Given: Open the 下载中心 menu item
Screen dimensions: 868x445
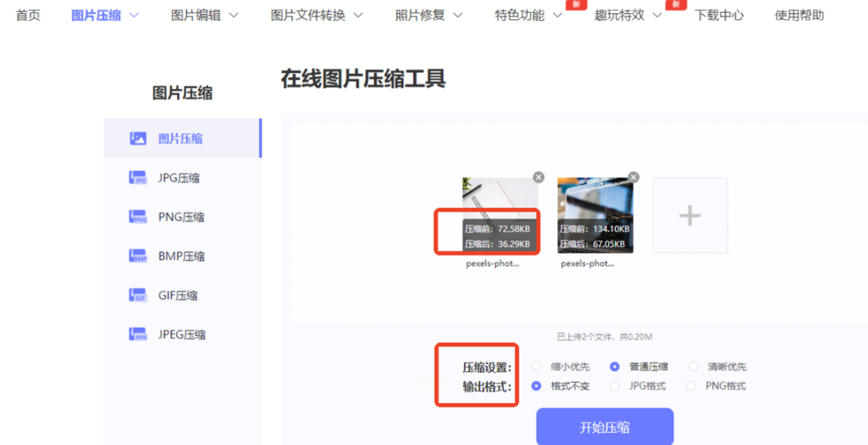Looking at the screenshot, I should click(719, 15).
